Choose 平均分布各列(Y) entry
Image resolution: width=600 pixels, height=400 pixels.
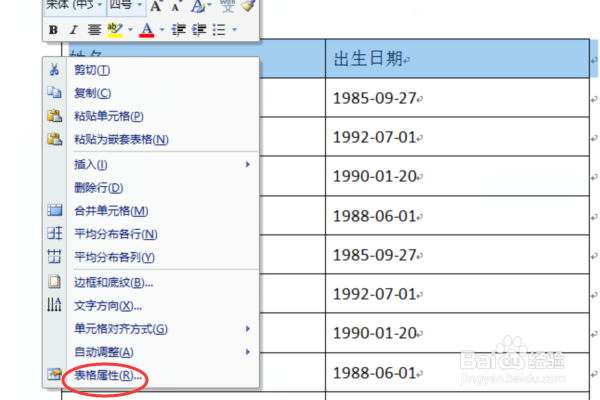[152, 257]
